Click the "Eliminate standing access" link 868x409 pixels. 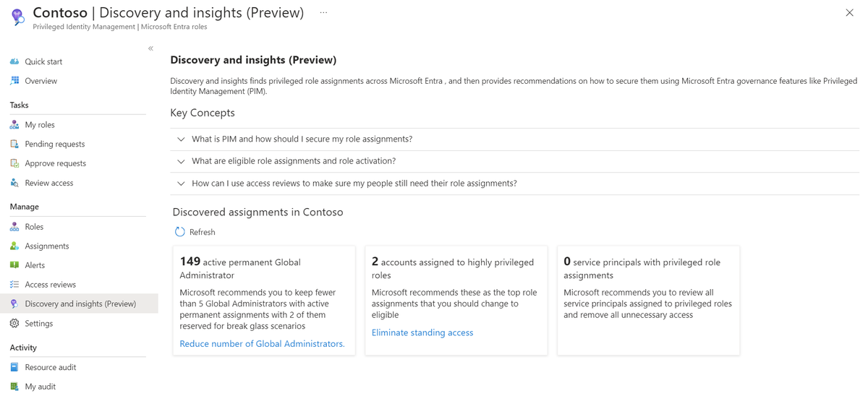point(422,332)
